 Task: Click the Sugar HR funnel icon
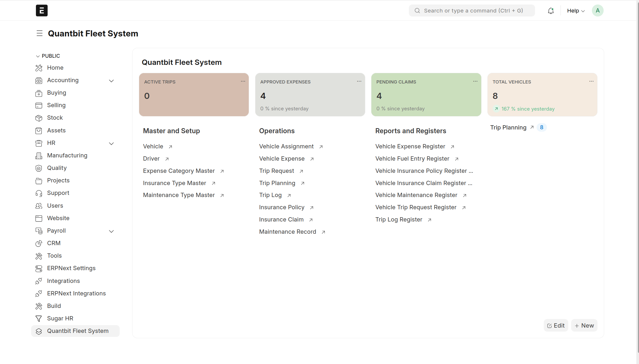coord(39,319)
